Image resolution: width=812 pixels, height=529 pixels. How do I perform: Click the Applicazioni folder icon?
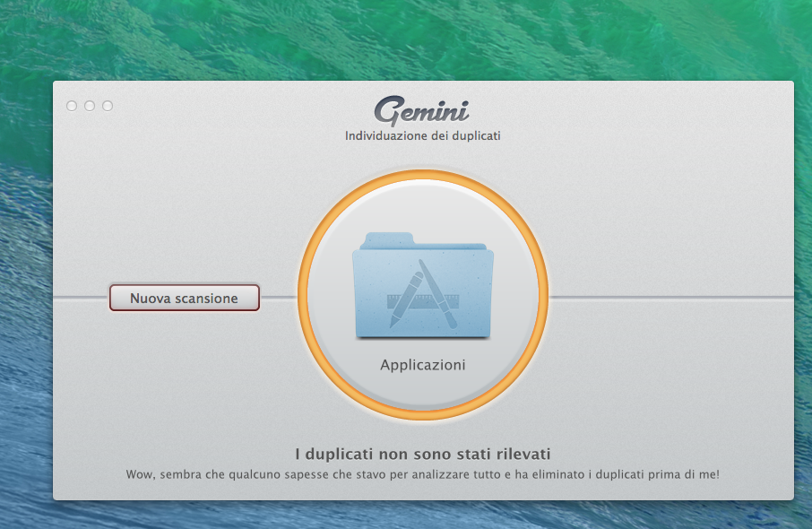pyautogui.click(x=423, y=285)
